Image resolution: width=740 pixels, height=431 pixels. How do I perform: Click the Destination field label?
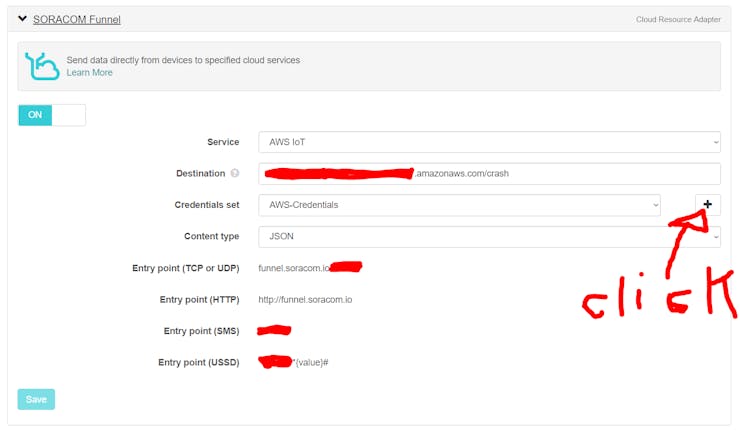201,173
